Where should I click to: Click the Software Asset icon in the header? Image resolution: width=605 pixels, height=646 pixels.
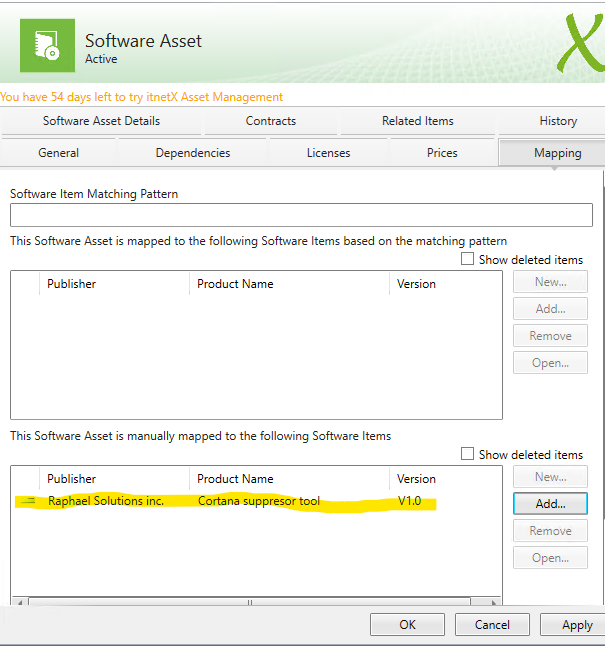(x=46, y=47)
